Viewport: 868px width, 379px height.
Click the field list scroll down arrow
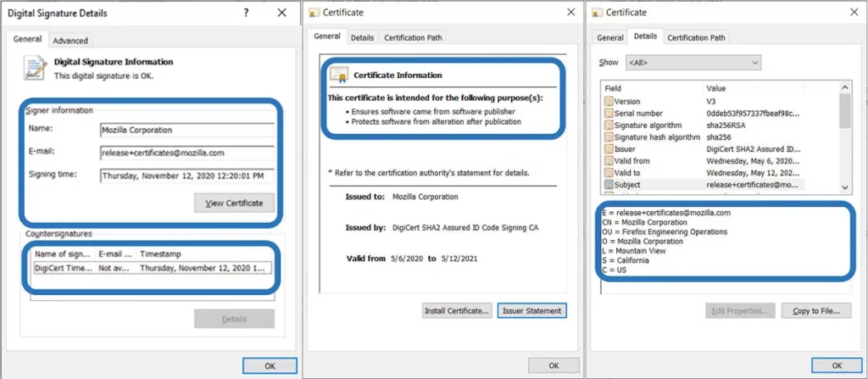[x=845, y=187]
